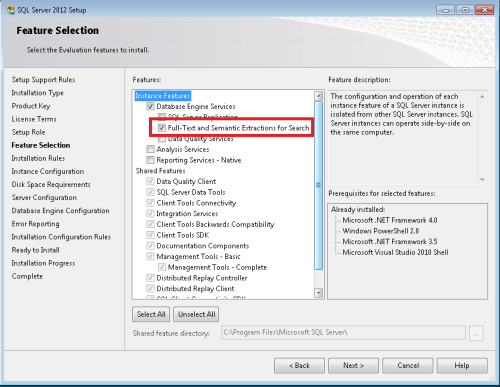This screenshot has width=500, height=387.
Task: Select Instance Configuration step
Action: [x=48, y=171]
